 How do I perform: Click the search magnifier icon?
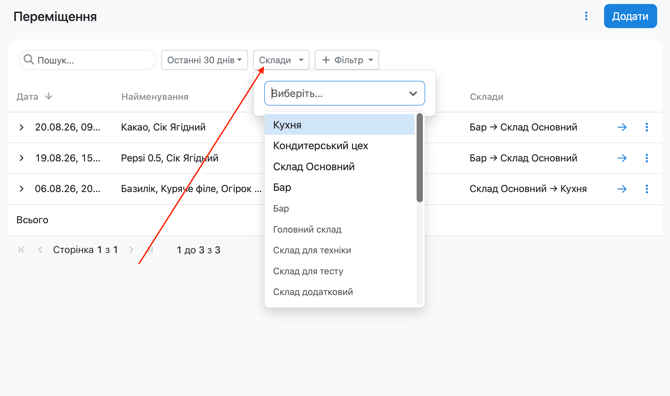(x=29, y=59)
